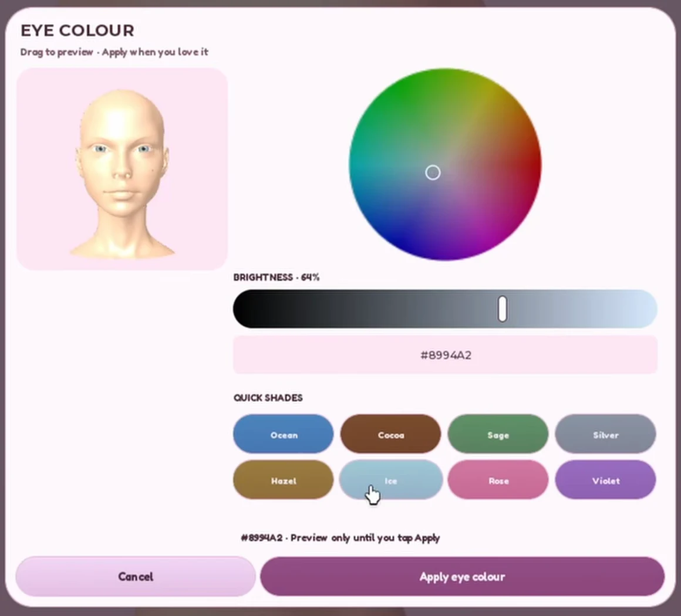Viewport: 681px width, 616px height.
Task: Select the Cocoa quick shade
Action: point(390,434)
